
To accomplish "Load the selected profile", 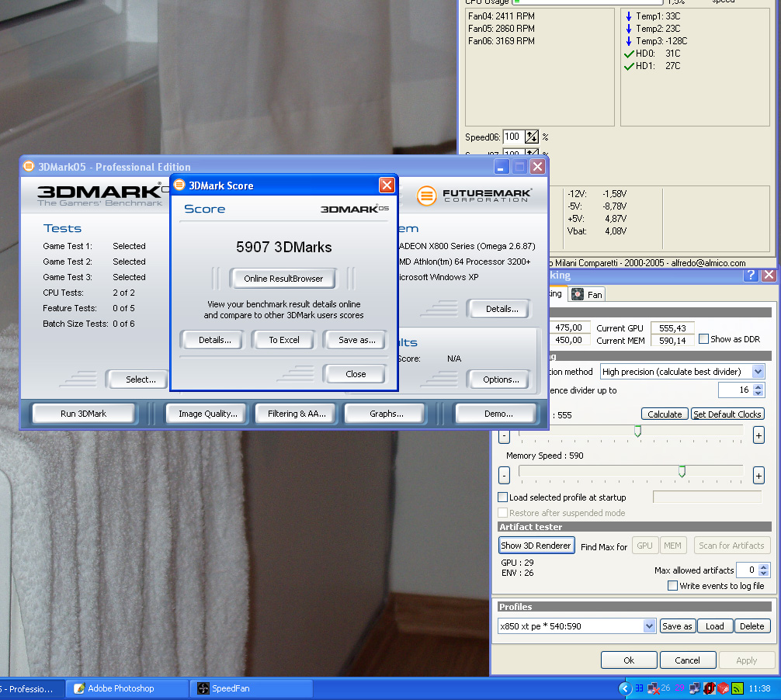I will (715, 626).
